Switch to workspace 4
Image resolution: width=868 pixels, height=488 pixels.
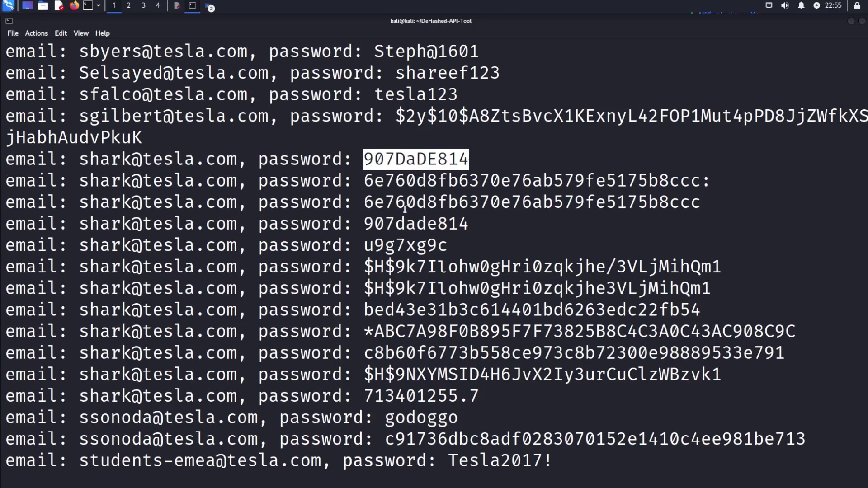158,5
